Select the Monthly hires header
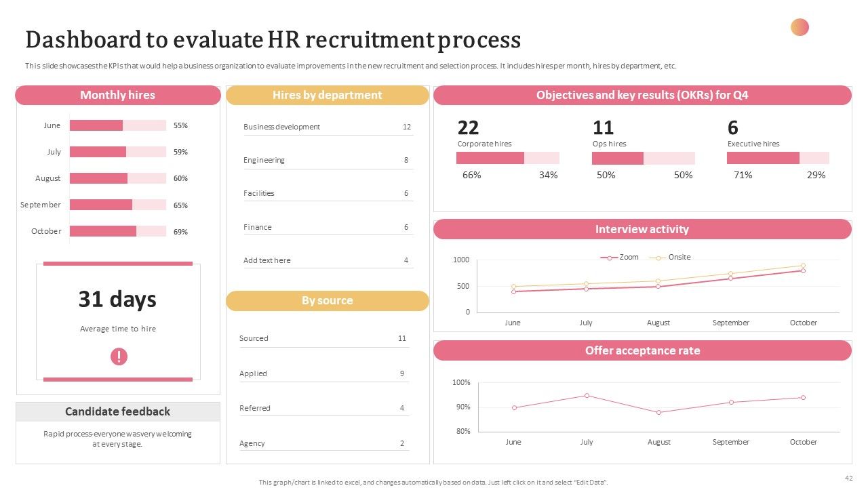Screen dimensions: 868x488 coord(118,95)
